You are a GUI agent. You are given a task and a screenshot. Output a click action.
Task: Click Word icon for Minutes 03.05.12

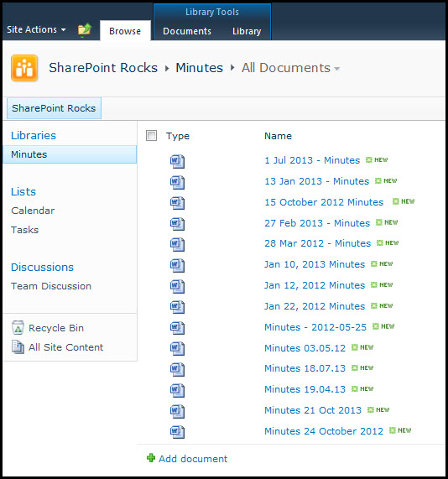[177, 349]
